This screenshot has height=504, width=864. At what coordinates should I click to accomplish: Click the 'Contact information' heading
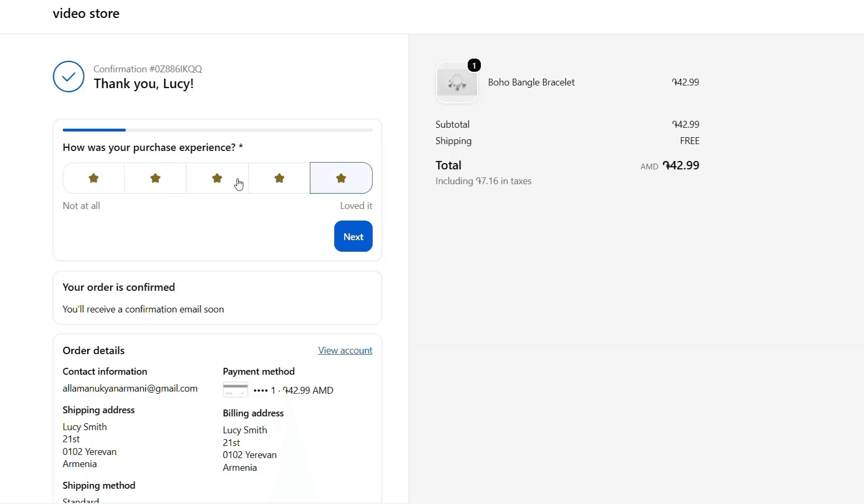click(105, 372)
